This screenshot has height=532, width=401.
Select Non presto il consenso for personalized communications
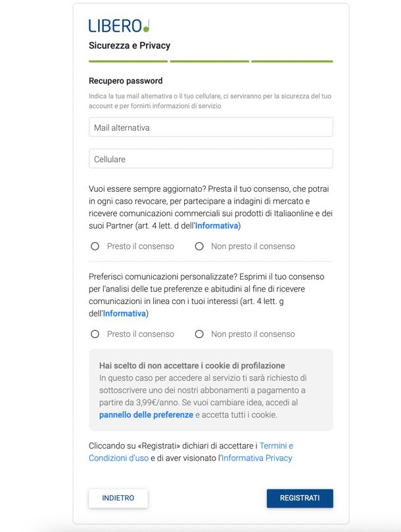[x=199, y=334]
